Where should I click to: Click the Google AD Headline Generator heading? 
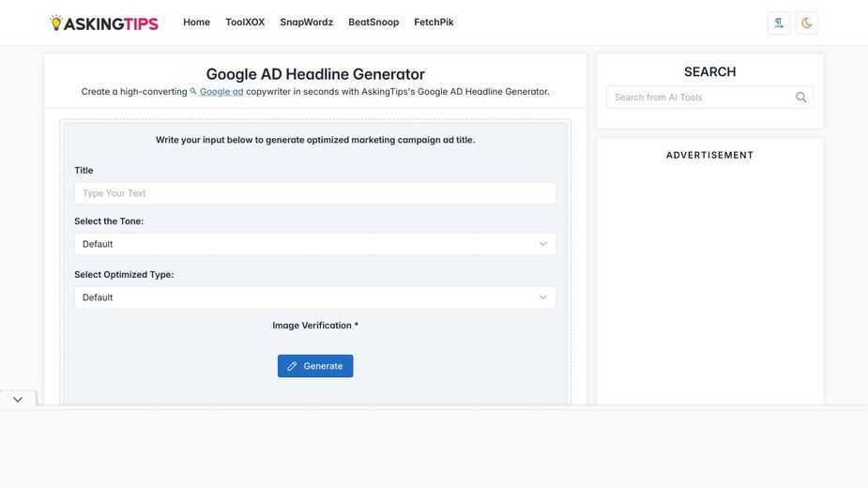point(315,74)
